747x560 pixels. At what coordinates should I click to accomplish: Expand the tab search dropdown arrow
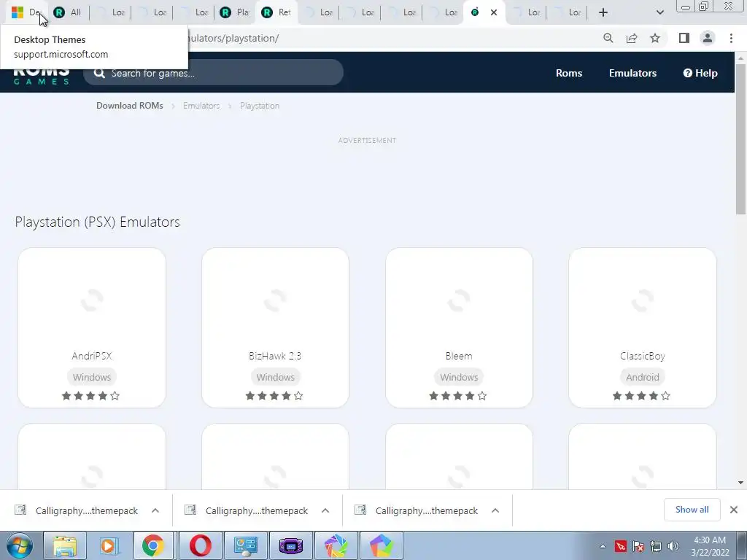(659, 12)
